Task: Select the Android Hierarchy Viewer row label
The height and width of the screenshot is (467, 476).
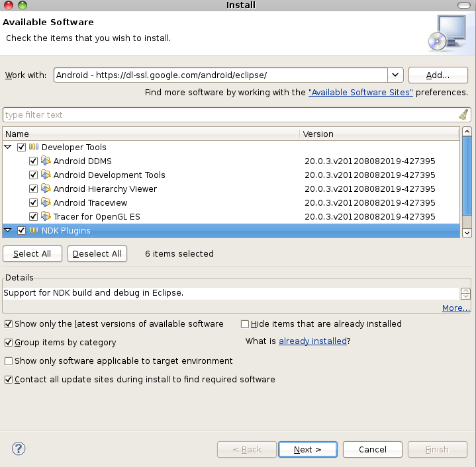Action: pyautogui.click(x=105, y=189)
